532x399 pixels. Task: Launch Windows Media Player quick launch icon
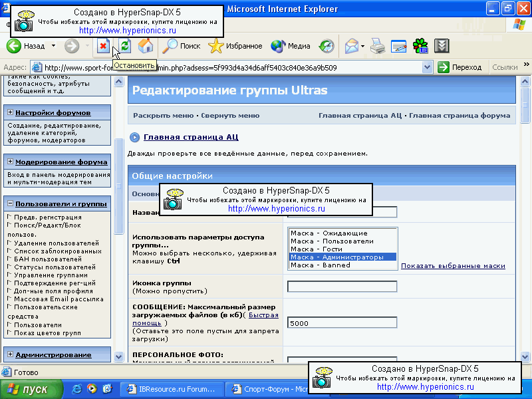tap(92, 389)
